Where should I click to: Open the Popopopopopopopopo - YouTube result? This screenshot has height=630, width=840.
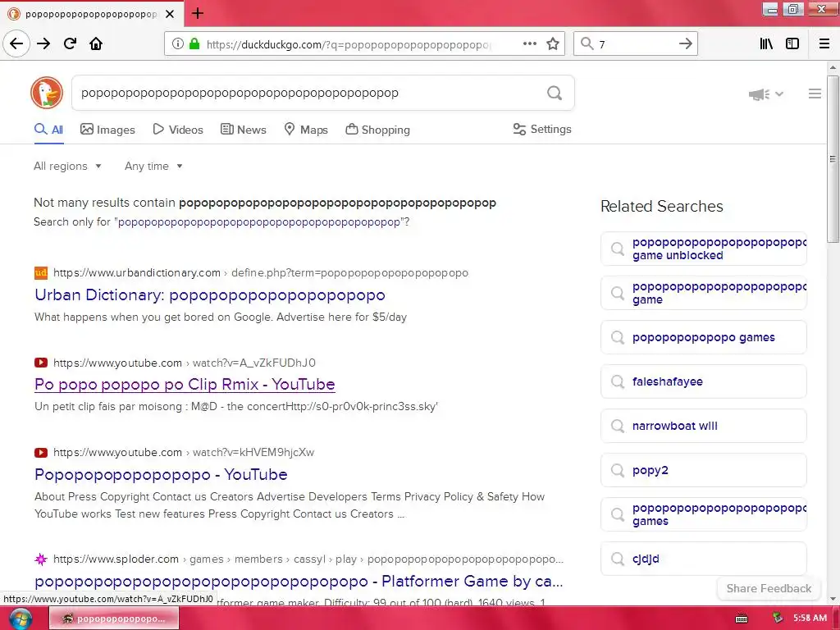(161, 475)
